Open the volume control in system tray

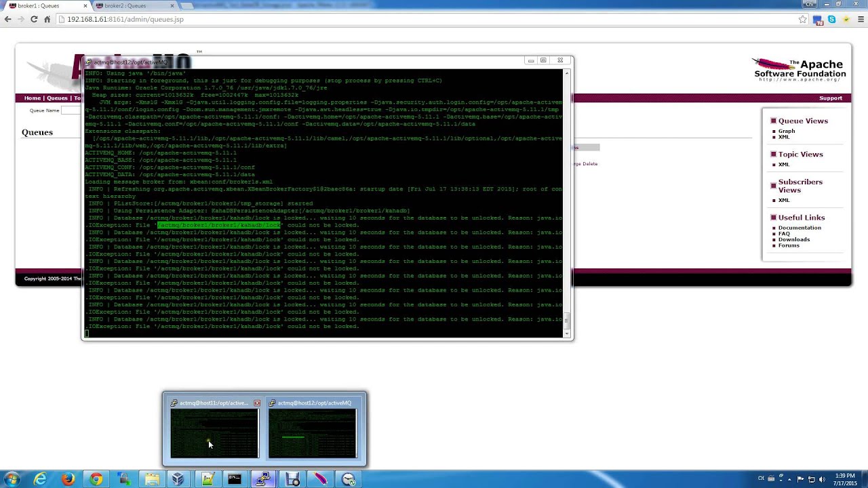[823, 479]
